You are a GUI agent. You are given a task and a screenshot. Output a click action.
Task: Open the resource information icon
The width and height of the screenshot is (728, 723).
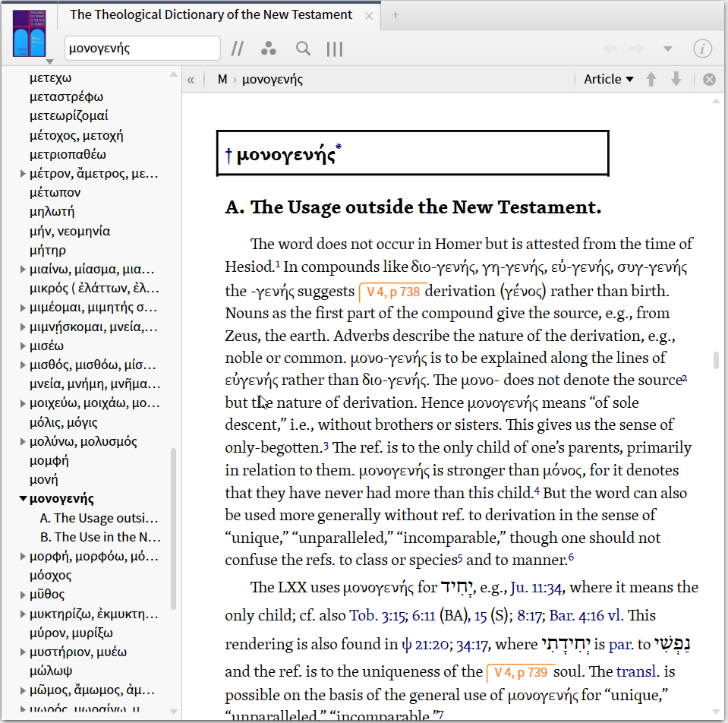click(702, 49)
